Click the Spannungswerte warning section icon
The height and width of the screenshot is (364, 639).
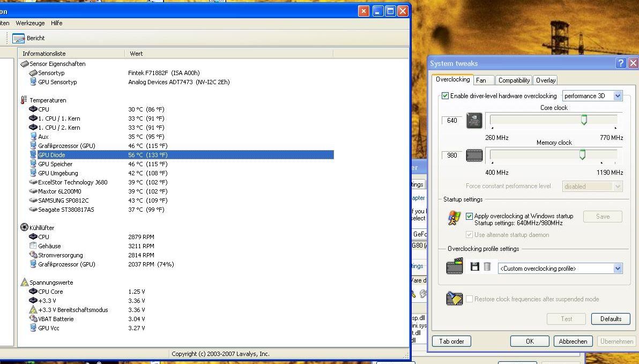(x=25, y=282)
